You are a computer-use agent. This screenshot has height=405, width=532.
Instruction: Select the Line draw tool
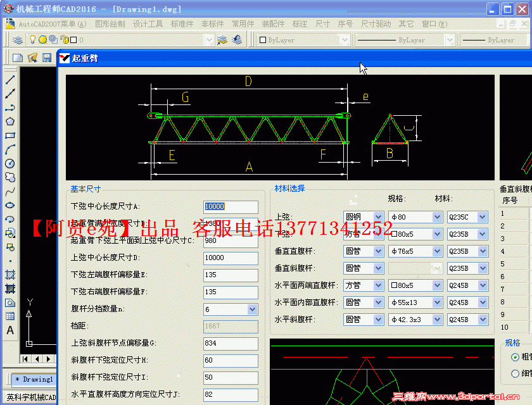coord(10,80)
